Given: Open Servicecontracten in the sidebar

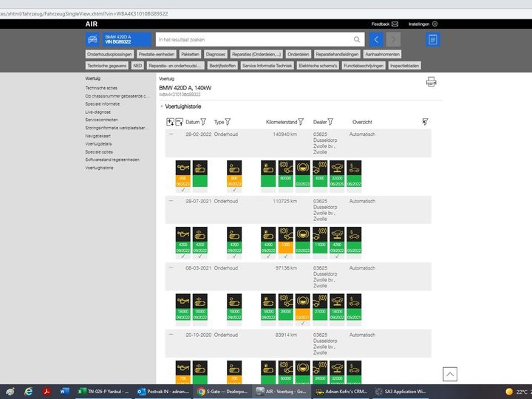Looking at the screenshot, I should pos(101,120).
